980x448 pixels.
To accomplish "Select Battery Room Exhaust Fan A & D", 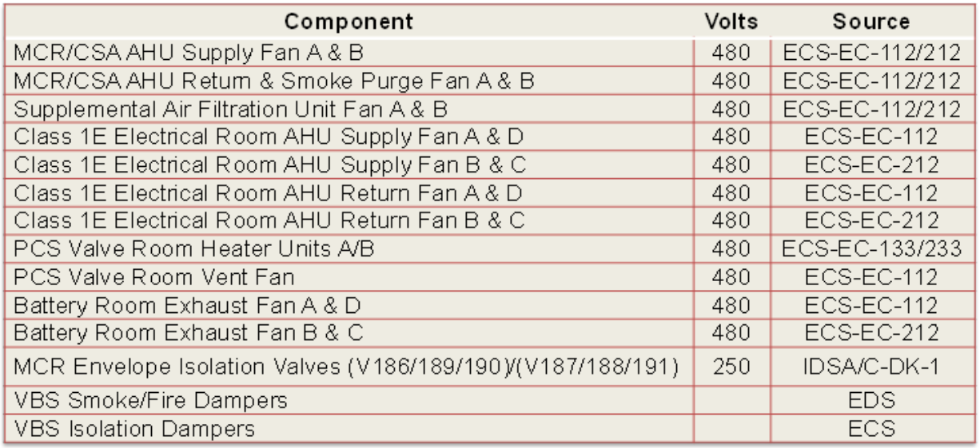I will [349, 304].
